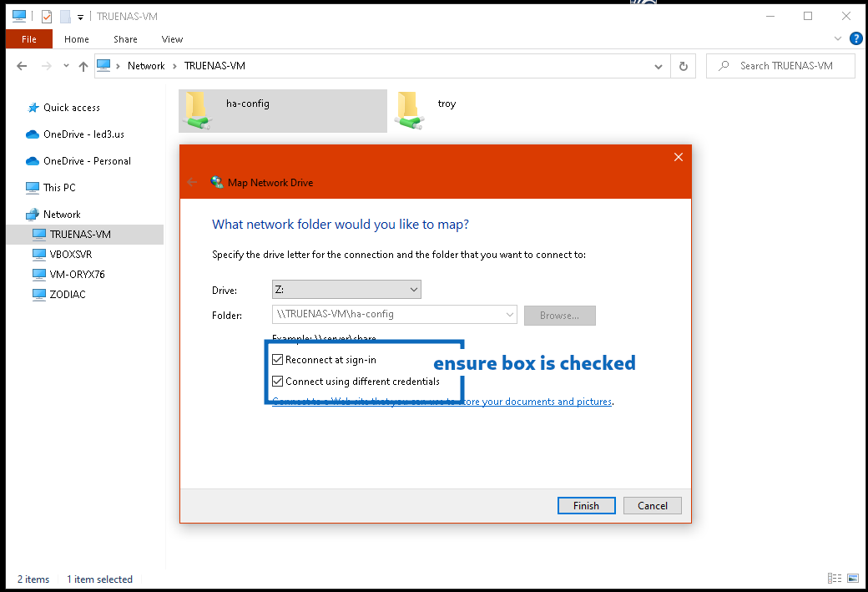Refresh the TRUENAS-VM folder view
The image size is (868, 592).
tap(683, 67)
